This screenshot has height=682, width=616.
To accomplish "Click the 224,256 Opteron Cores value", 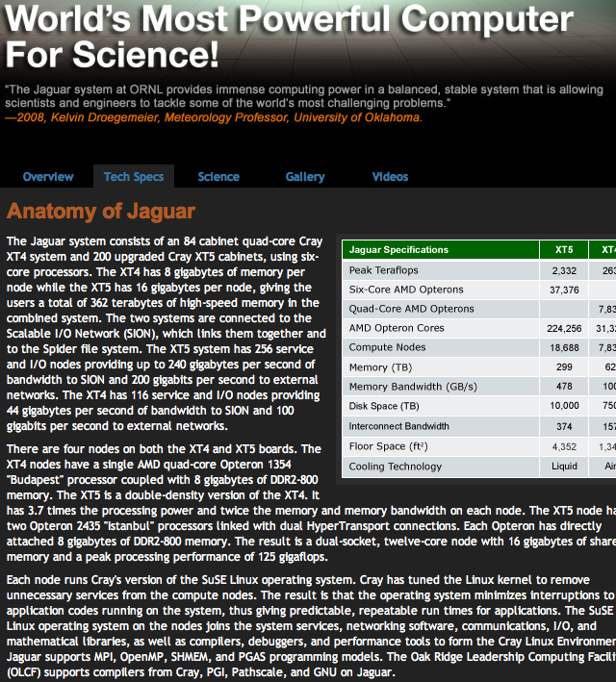I will [x=564, y=328].
